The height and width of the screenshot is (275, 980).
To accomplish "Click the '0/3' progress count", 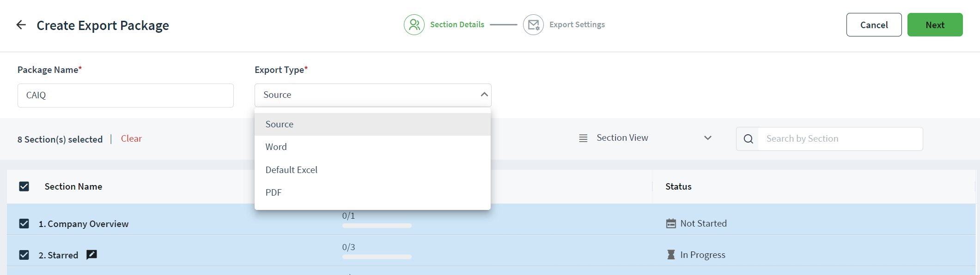I will coord(348,247).
